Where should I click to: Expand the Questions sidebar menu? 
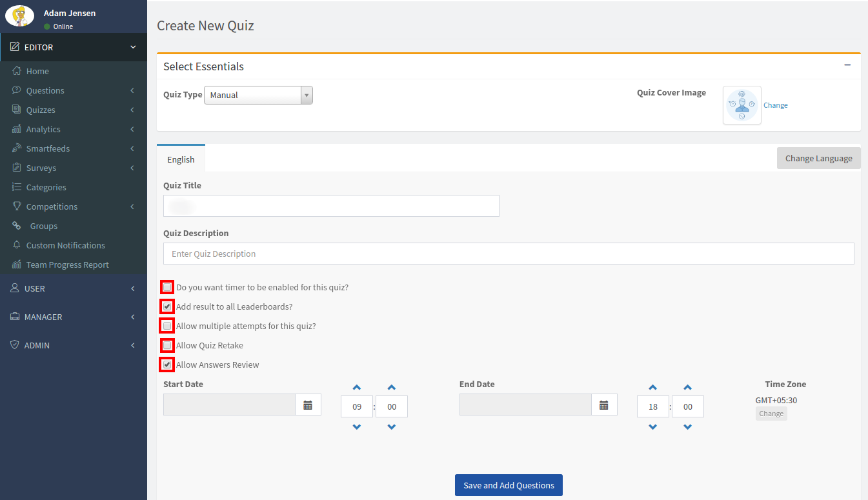coord(45,90)
